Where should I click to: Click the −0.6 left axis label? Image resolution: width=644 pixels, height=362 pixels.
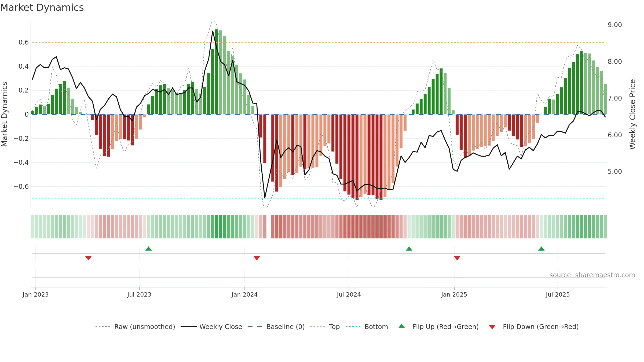(21, 187)
